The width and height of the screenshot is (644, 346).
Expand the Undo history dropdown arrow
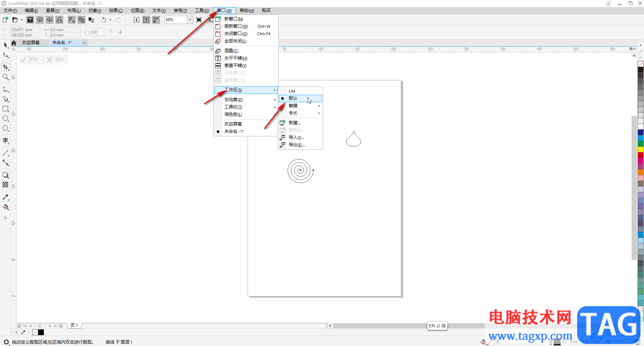(110, 20)
